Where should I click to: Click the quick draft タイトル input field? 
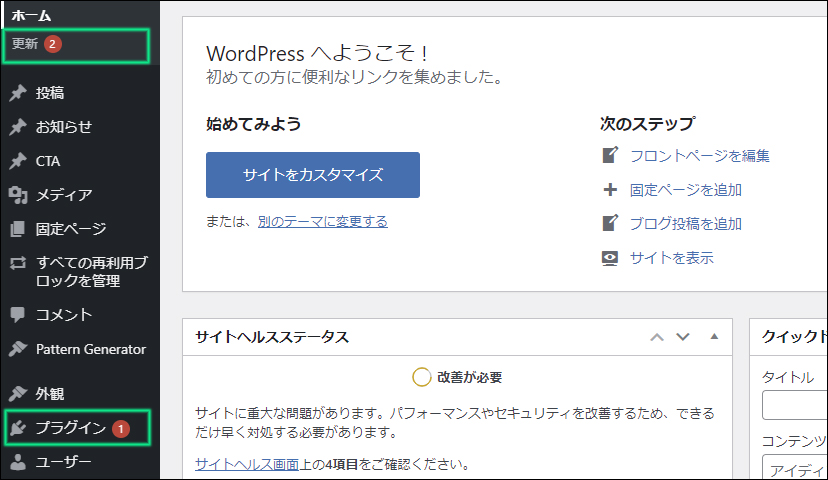pos(795,405)
